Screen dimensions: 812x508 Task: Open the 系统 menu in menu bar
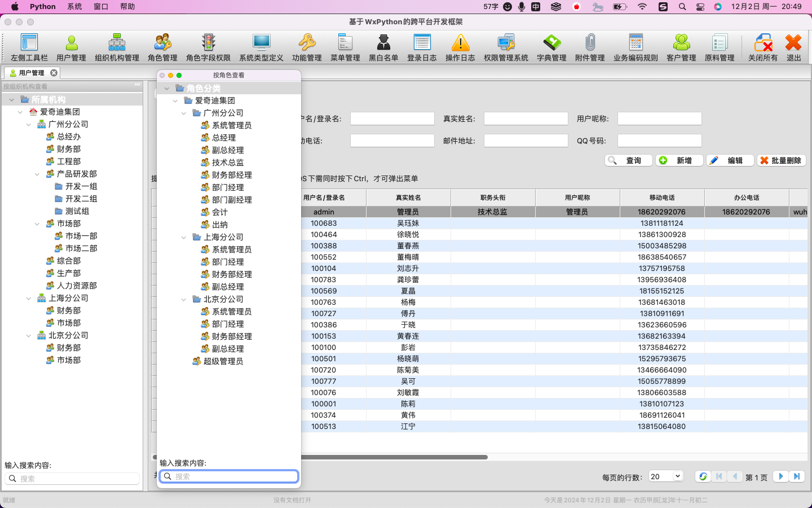coord(74,7)
